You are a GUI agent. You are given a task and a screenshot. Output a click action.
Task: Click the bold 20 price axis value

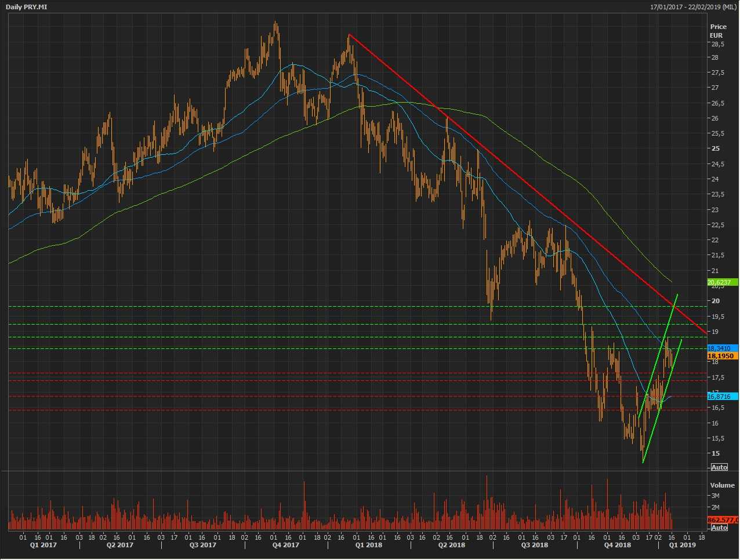coord(715,301)
